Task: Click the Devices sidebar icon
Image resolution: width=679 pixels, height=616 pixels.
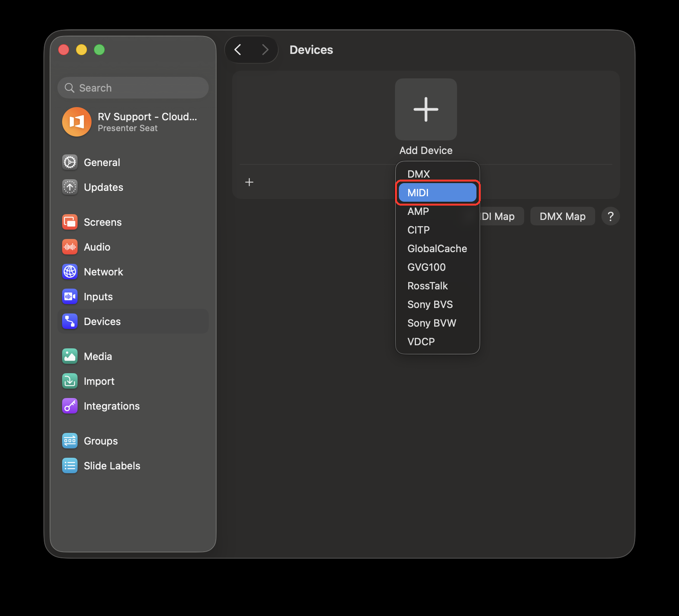Action: (x=70, y=321)
